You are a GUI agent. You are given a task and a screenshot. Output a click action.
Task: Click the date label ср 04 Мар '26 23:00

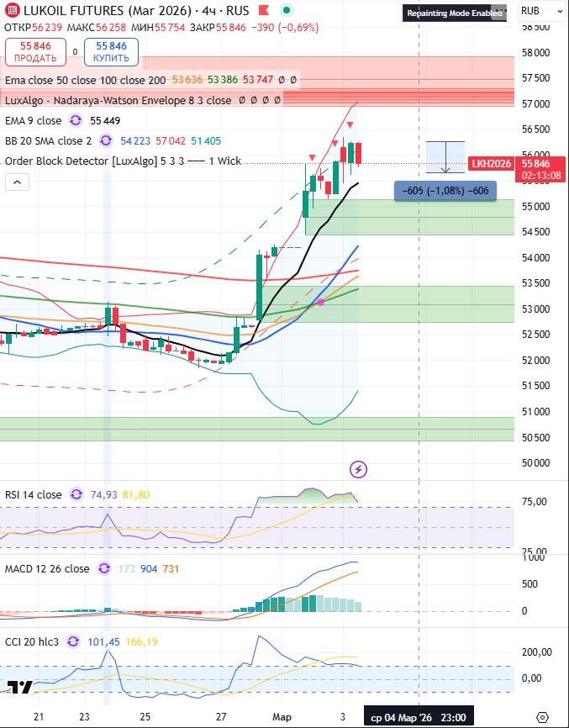pos(419,718)
